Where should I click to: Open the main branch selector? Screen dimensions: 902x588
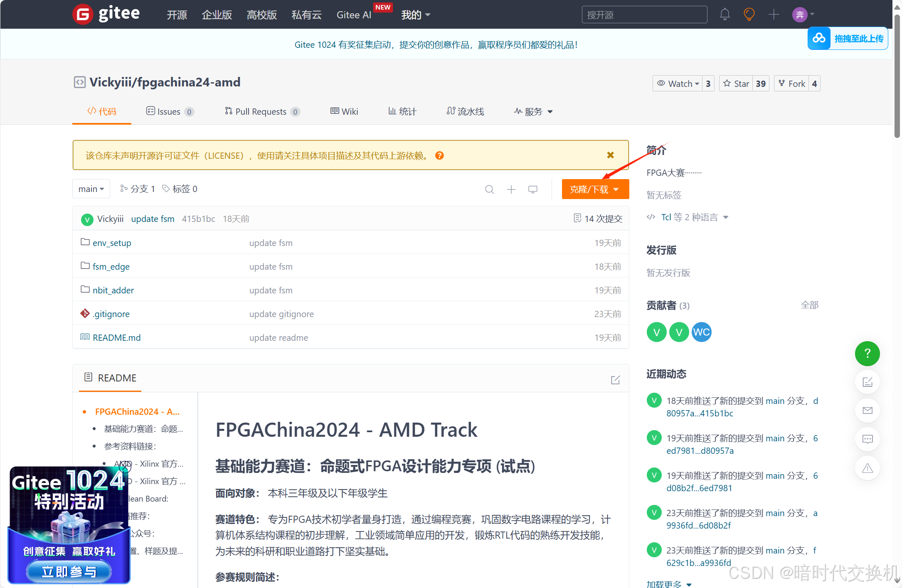coord(91,189)
